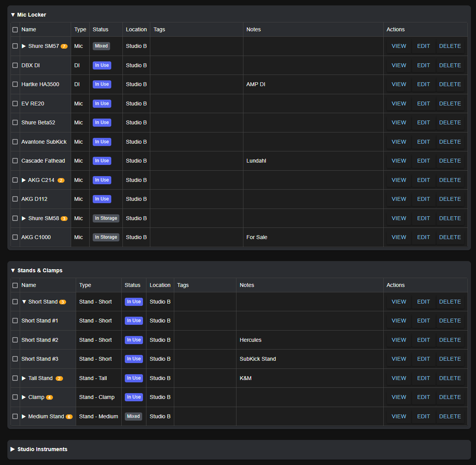Check the select-all checkbox in Mic Locker header

[15, 29]
